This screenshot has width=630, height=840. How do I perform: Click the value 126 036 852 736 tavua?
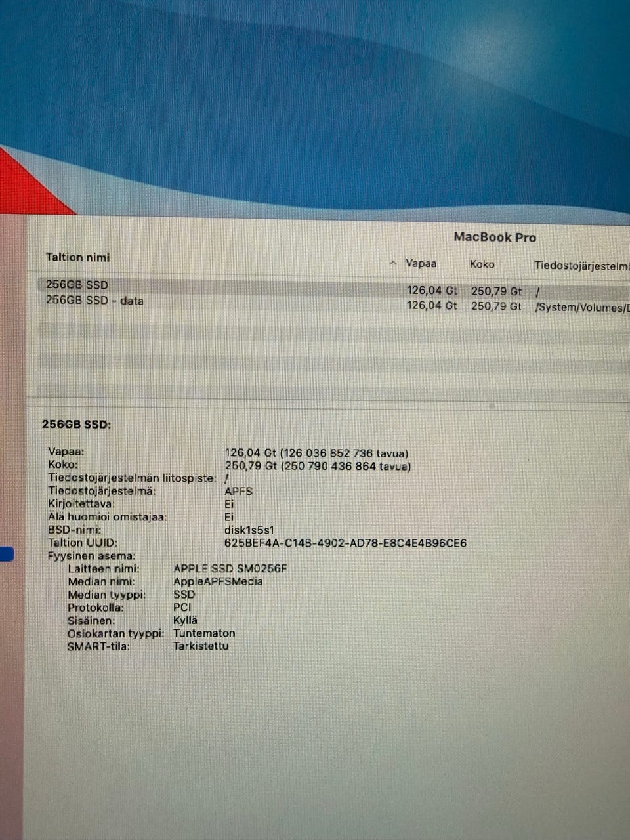(345, 453)
